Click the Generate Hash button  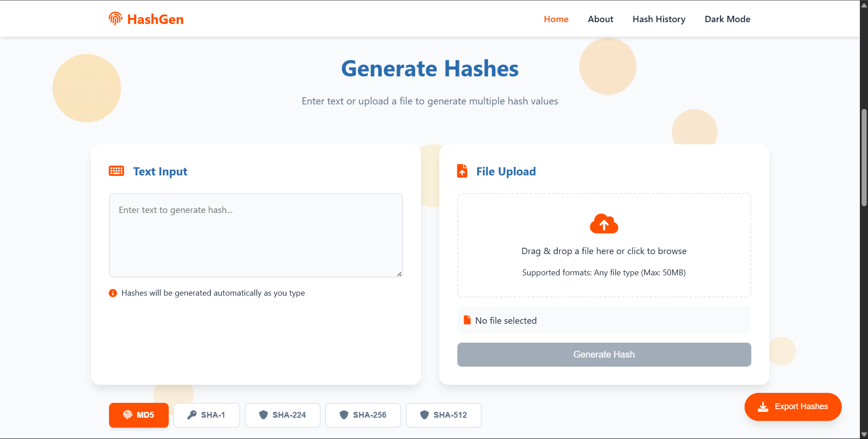click(x=604, y=354)
